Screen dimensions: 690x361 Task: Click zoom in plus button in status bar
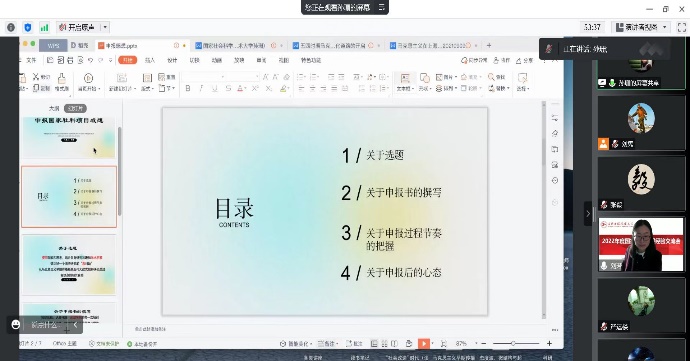[x=549, y=343]
